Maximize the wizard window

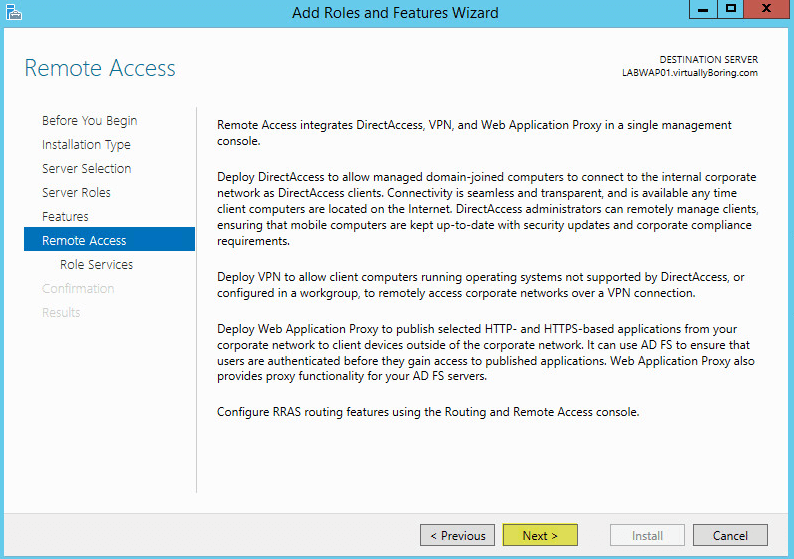[731, 9]
